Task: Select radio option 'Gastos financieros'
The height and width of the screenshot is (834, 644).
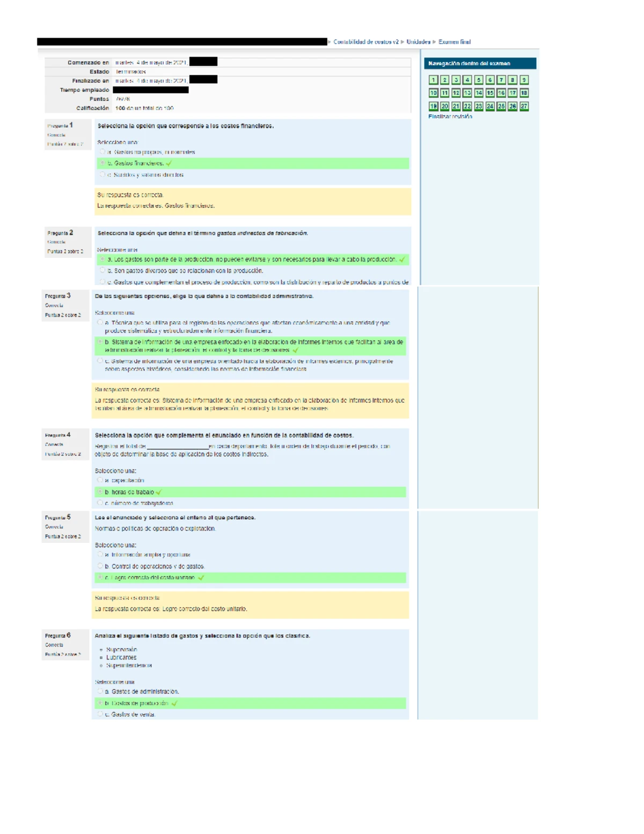Action: [103, 163]
